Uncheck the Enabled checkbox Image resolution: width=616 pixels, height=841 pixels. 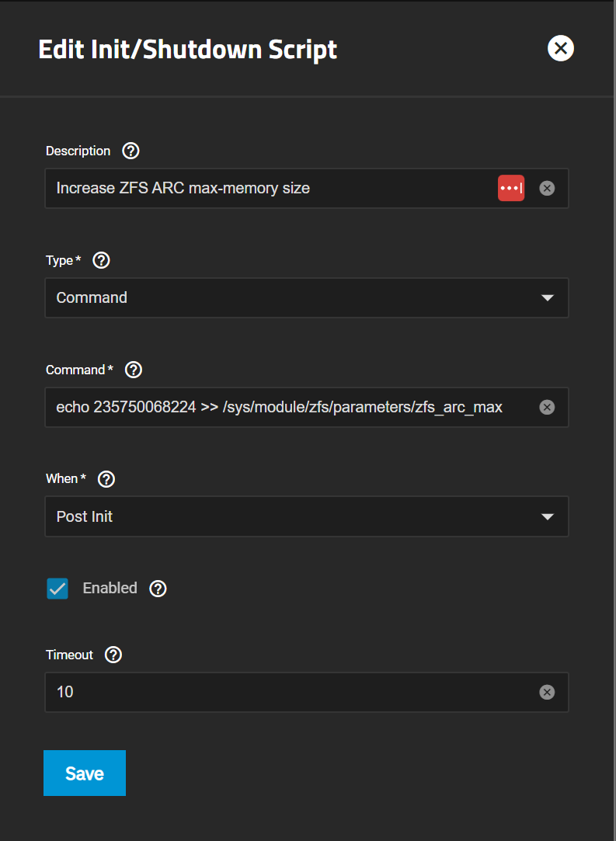tap(57, 589)
